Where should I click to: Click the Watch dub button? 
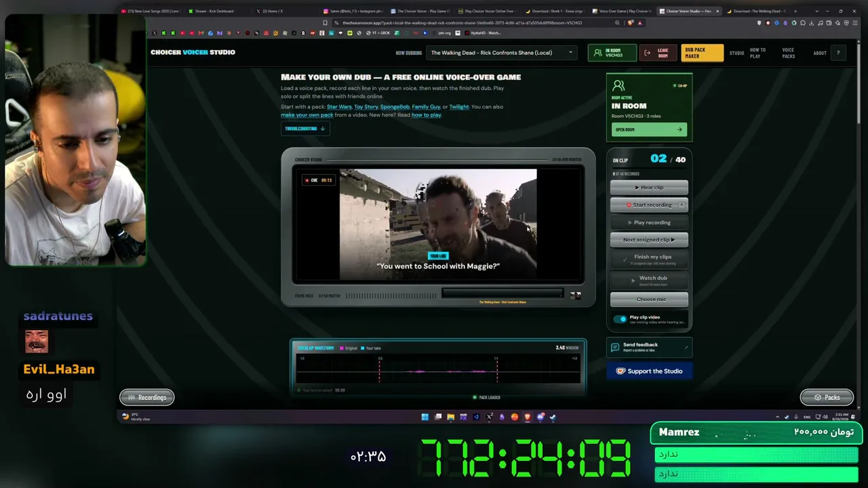649,280
